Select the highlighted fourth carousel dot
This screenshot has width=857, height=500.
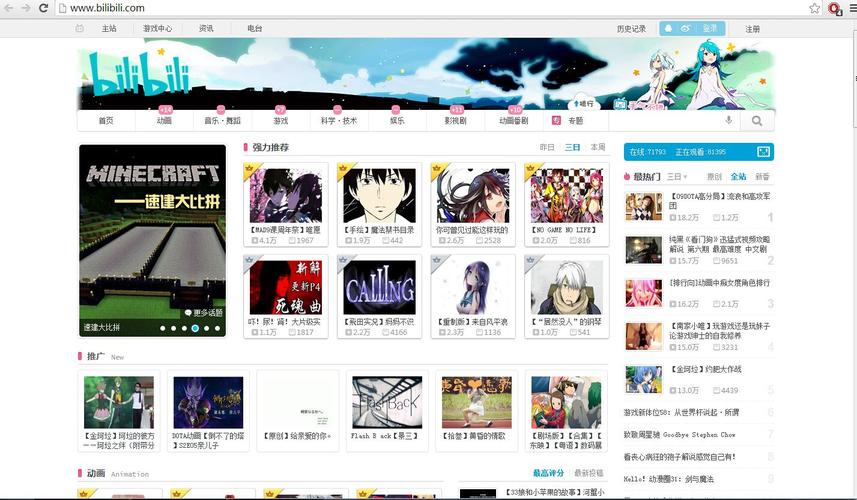coord(195,328)
